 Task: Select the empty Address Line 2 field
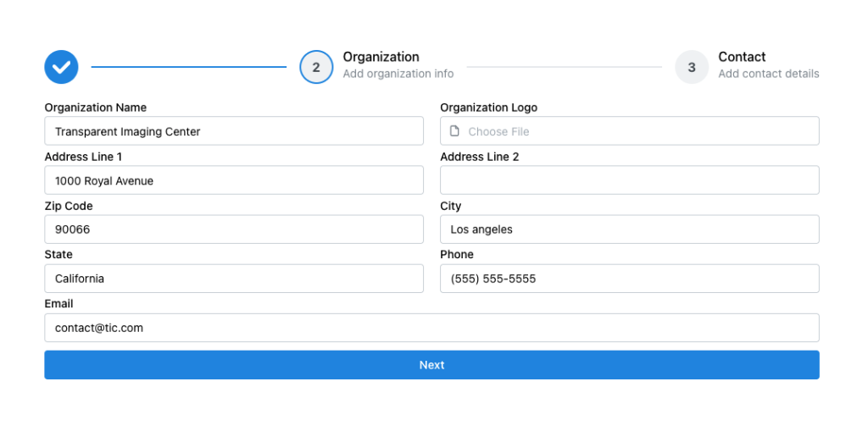(629, 180)
